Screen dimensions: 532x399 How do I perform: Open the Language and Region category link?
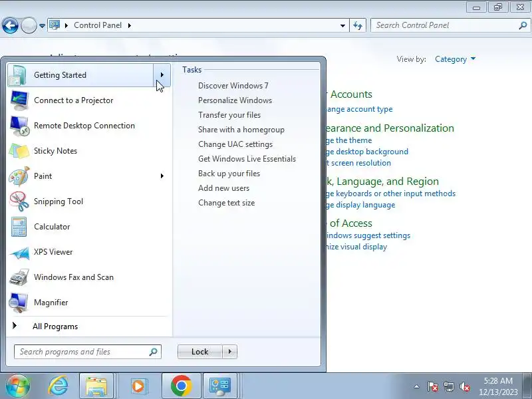click(383, 181)
